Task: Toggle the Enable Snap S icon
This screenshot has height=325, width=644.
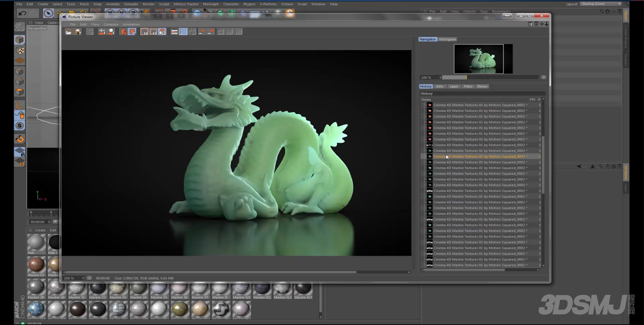Action: [x=19, y=126]
